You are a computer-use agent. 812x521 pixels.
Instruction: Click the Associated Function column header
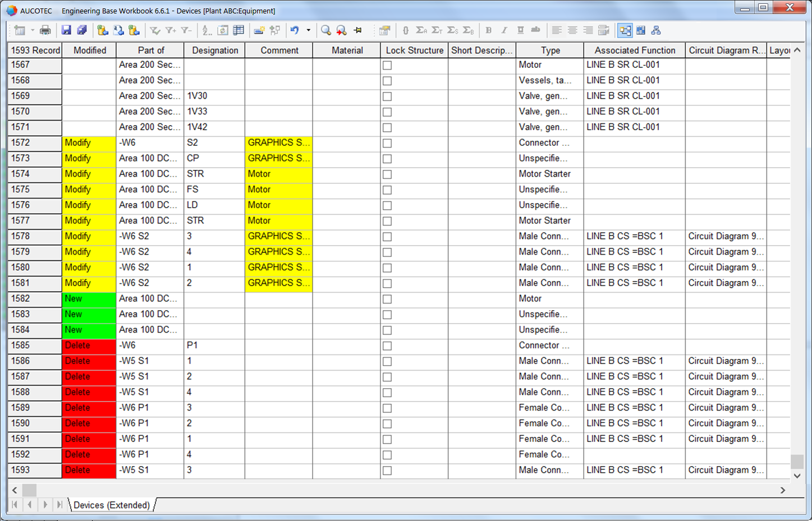[x=634, y=50]
